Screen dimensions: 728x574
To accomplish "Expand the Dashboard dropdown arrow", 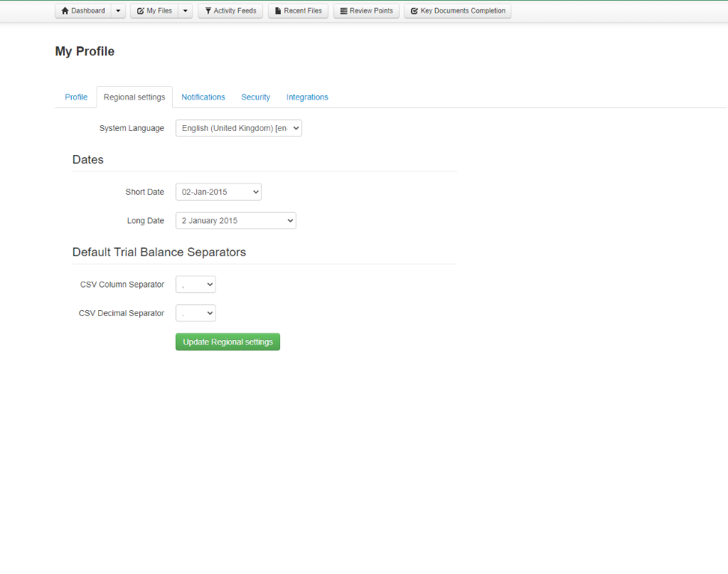I will [119, 11].
